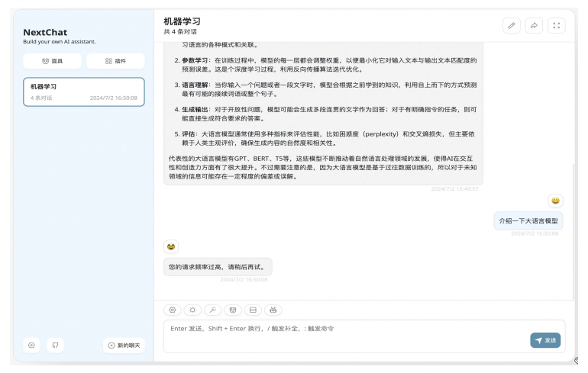Click the message input text field

coord(344,334)
